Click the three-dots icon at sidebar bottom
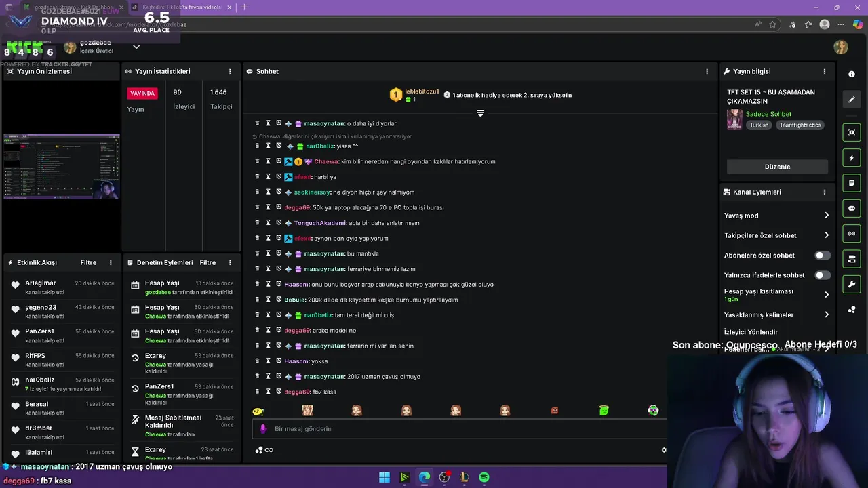Viewport: 868px width, 488px height. pyautogui.click(x=852, y=310)
